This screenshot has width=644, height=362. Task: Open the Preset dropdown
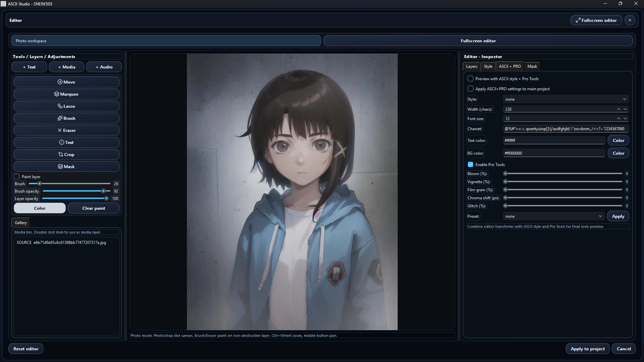pyautogui.click(x=553, y=216)
